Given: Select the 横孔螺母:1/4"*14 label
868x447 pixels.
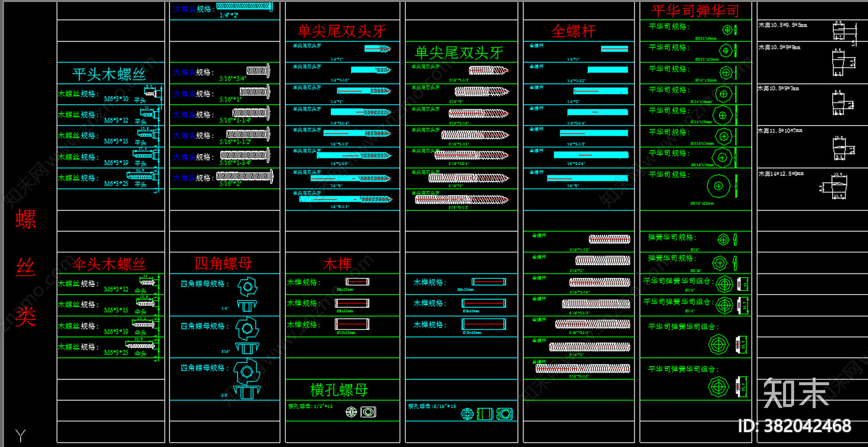Looking at the screenshot, I should [x=310, y=406].
